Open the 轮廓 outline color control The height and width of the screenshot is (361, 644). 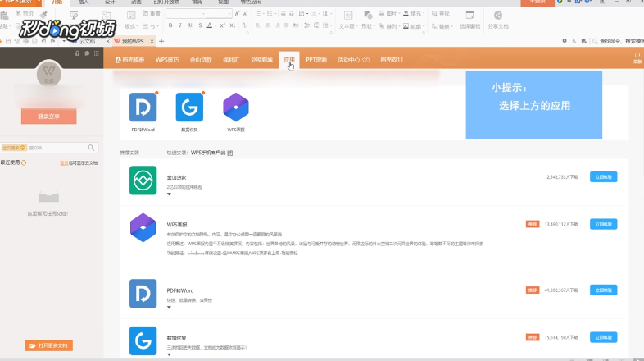(414, 26)
